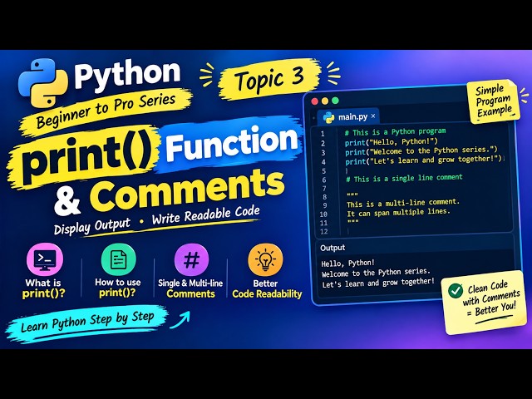532x399 pixels.
Task: Click the Python icon in main.py tab
Action: click(x=328, y=117)
